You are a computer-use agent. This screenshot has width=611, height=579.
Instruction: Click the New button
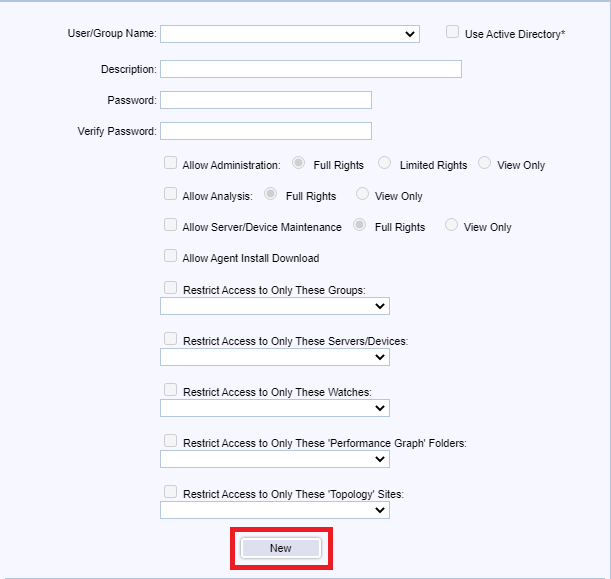[280, 548]
